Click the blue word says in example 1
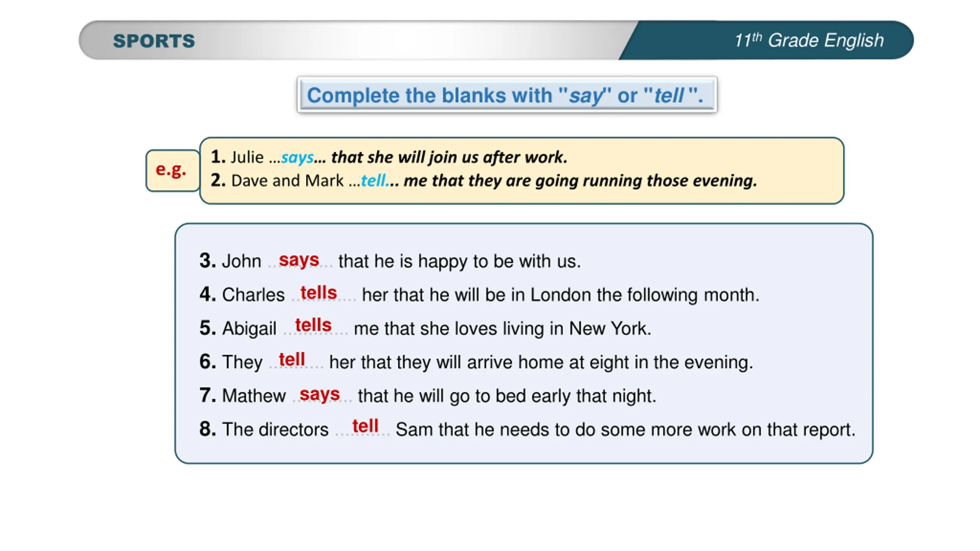This screenshot has height=551, width=980. click(297, 157)
